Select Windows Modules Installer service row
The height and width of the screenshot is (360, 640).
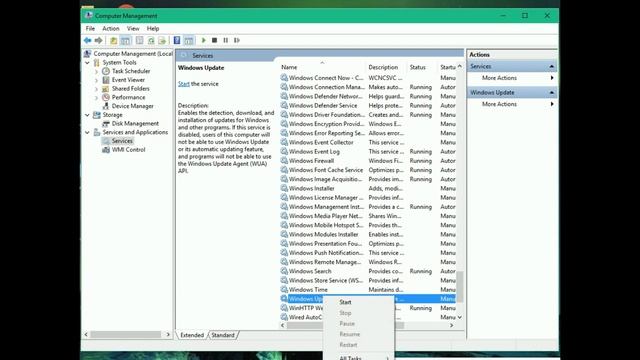(x=368, y=234)
